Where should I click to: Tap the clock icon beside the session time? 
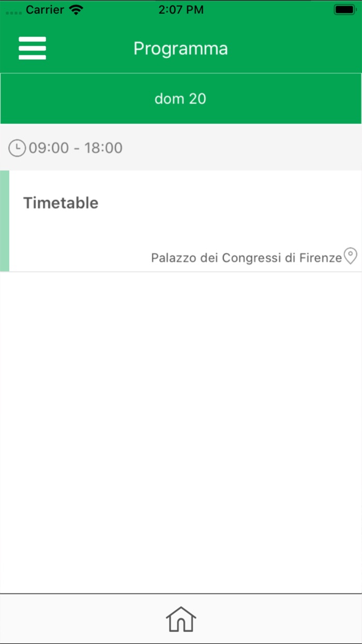[17, 148]
